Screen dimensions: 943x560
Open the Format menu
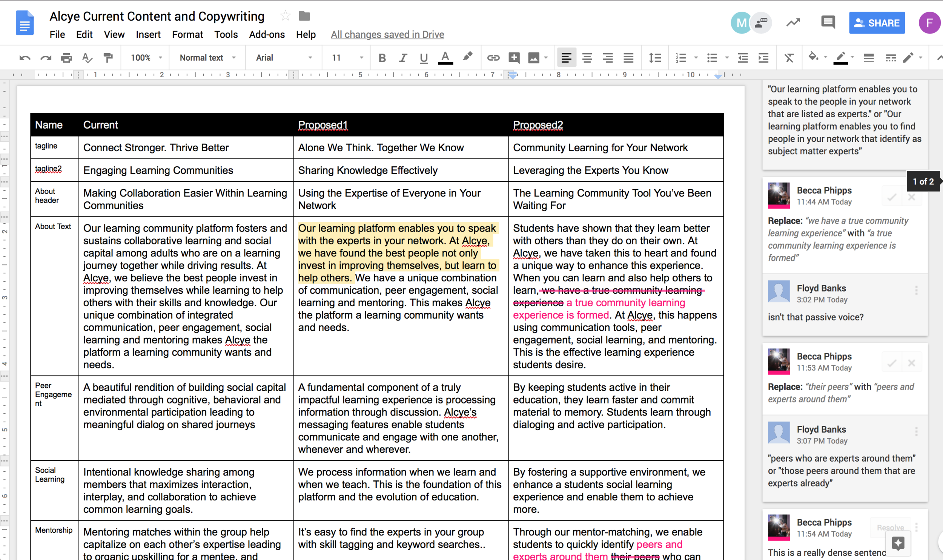[x=187, y=34]
